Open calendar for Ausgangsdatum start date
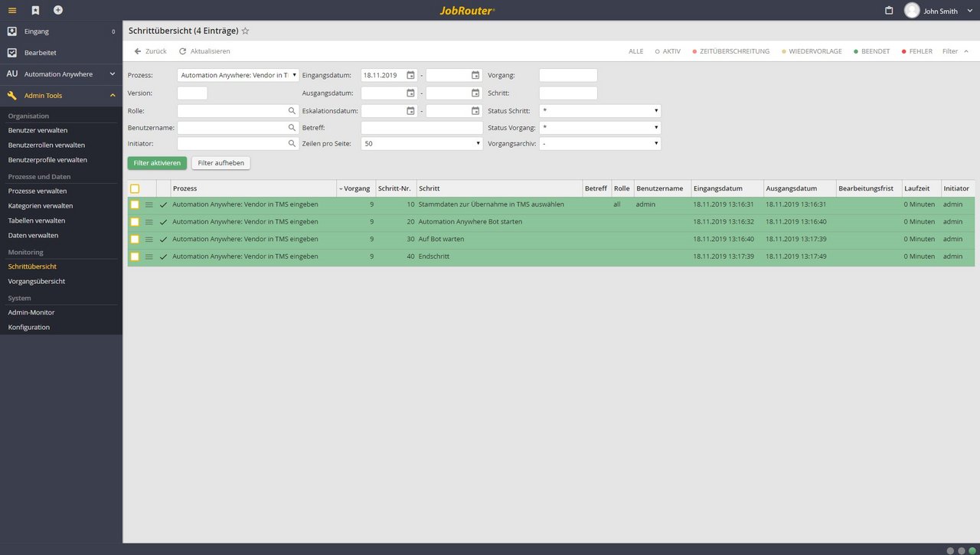This screenshot has width=980, height=555. point(410,93)
